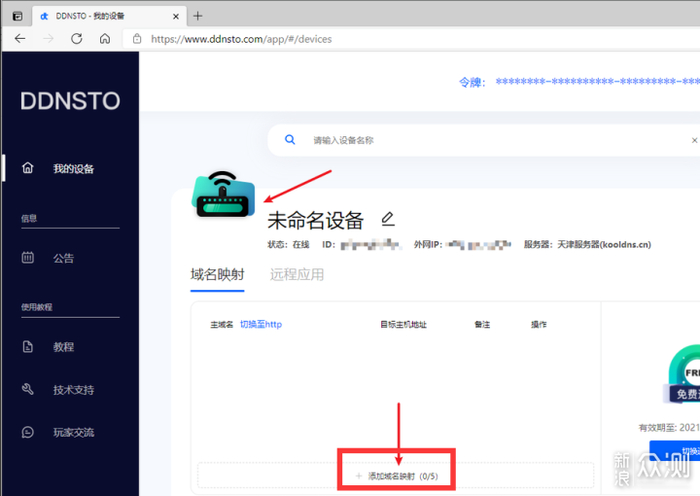Edit device name with pencil icon
This screenshot has width=700, height=496.
coord(388,219)
